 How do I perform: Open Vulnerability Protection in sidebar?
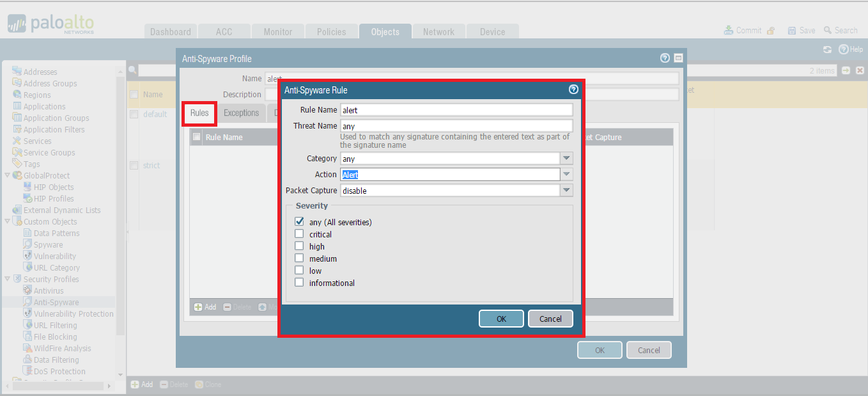point(74,313)
